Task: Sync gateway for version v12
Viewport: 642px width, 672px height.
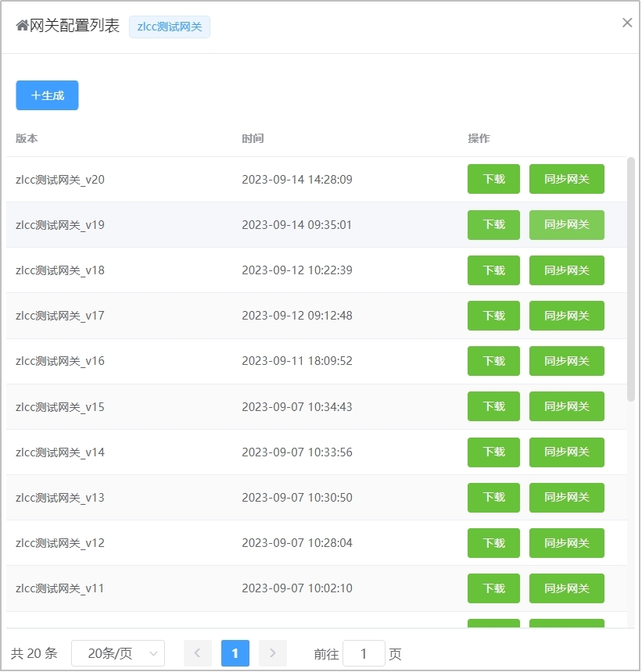Action: (x=566, y=543)
